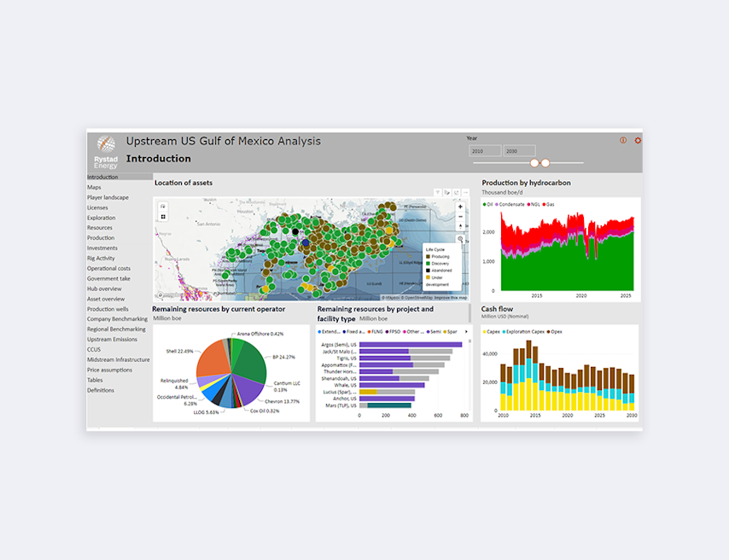
Task: Open the Player landscape page
Action: tap(108, 198)
